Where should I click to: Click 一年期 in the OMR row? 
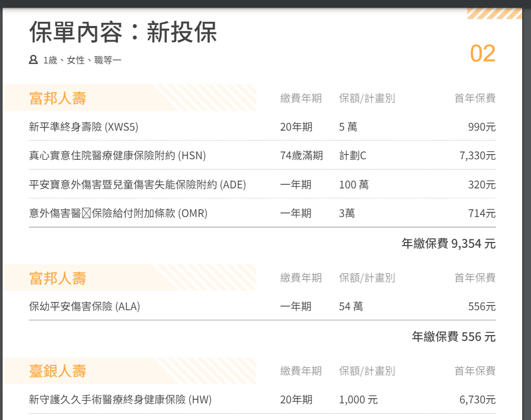point(296,213)
